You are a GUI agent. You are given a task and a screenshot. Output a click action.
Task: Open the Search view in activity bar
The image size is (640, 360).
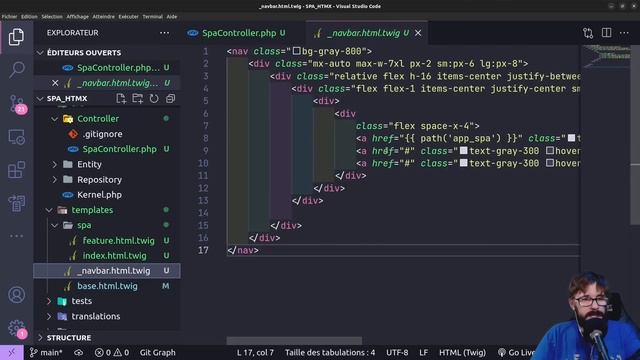tap(16, 70)
